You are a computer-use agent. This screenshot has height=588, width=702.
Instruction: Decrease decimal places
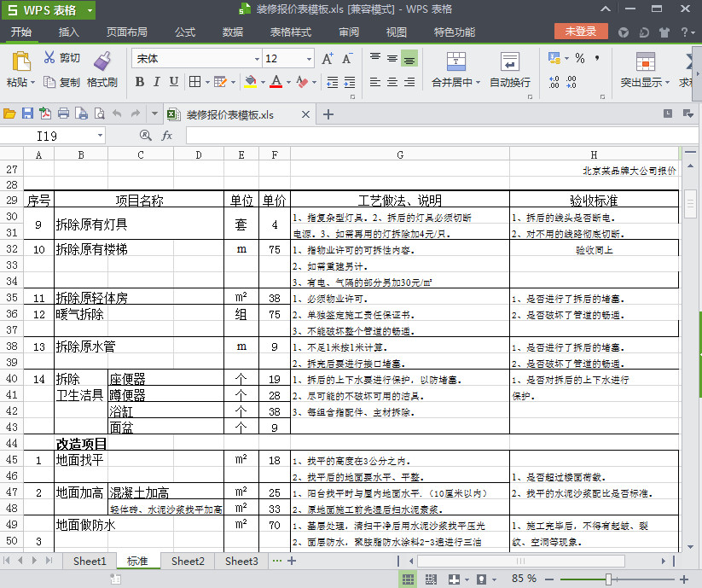[571, 82]
